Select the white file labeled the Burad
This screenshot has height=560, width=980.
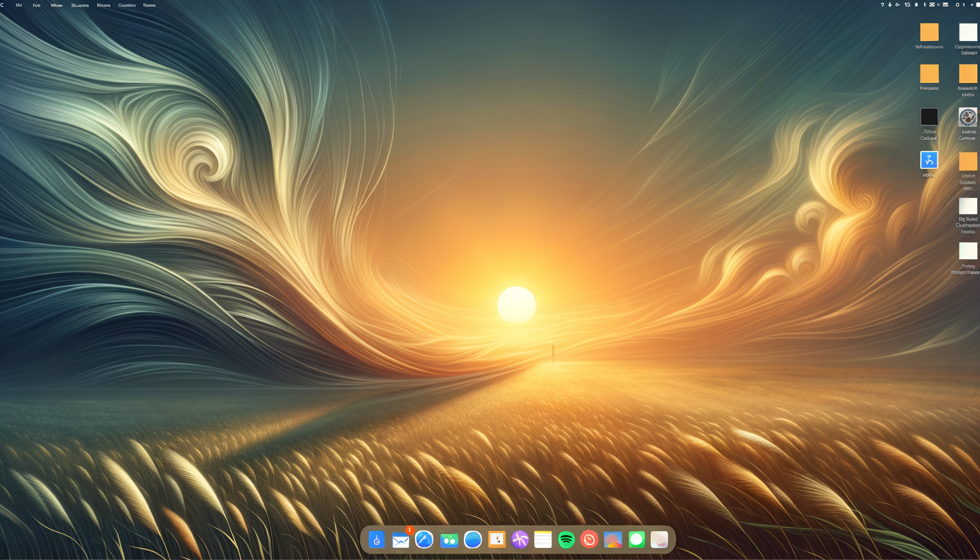tap(968, 206)
